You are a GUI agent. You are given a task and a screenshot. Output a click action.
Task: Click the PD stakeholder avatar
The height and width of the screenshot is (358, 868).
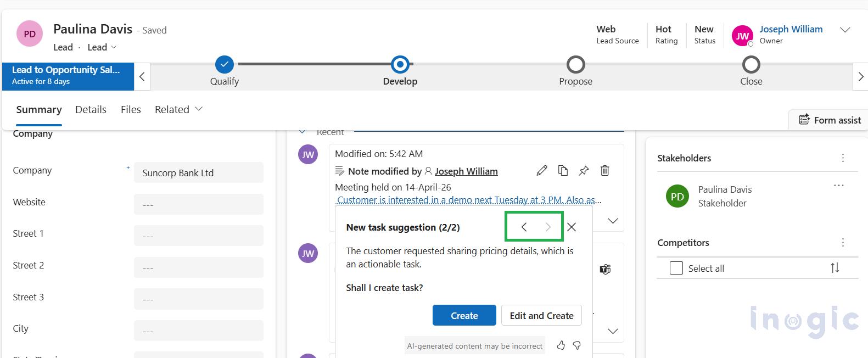tap(677, 196)
